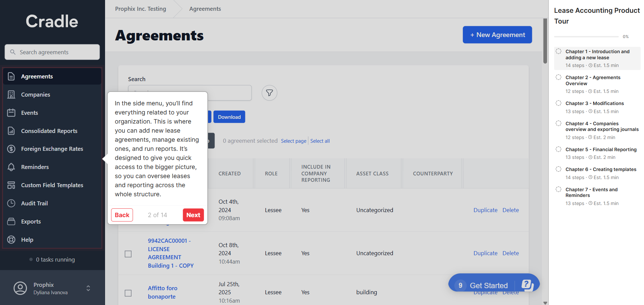Expand the Prophix account switcher

tap(88, 288)
